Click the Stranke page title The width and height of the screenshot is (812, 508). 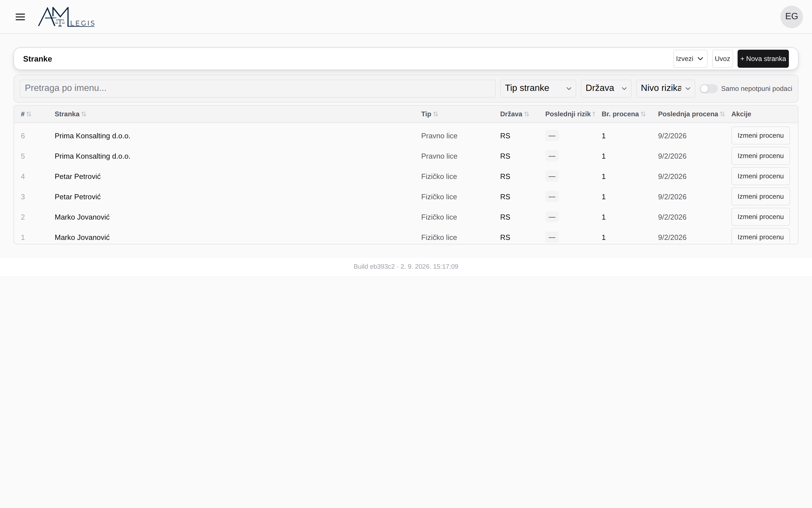coord(37,59)
